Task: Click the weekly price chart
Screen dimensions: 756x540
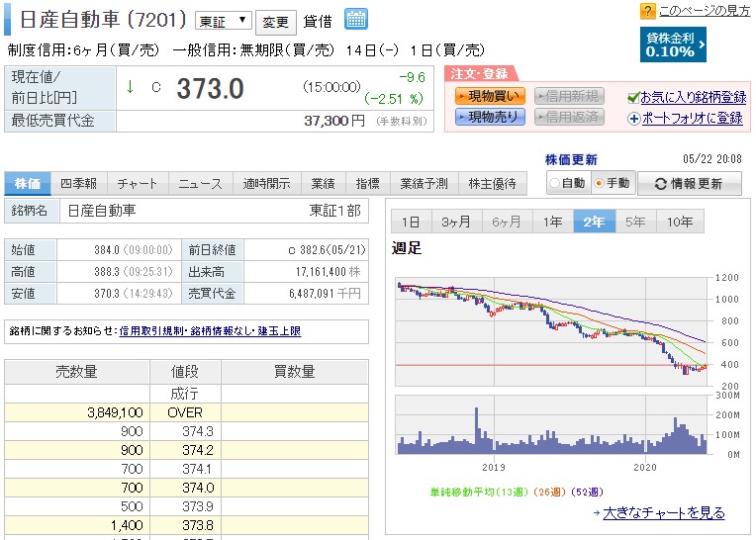Action: tap(551, 332)
